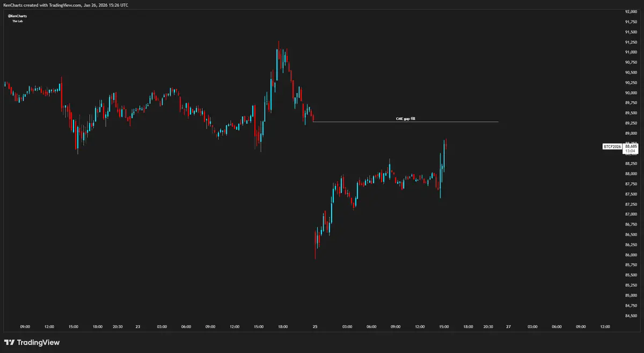Click the TradingView logo icon

point(9,342)
